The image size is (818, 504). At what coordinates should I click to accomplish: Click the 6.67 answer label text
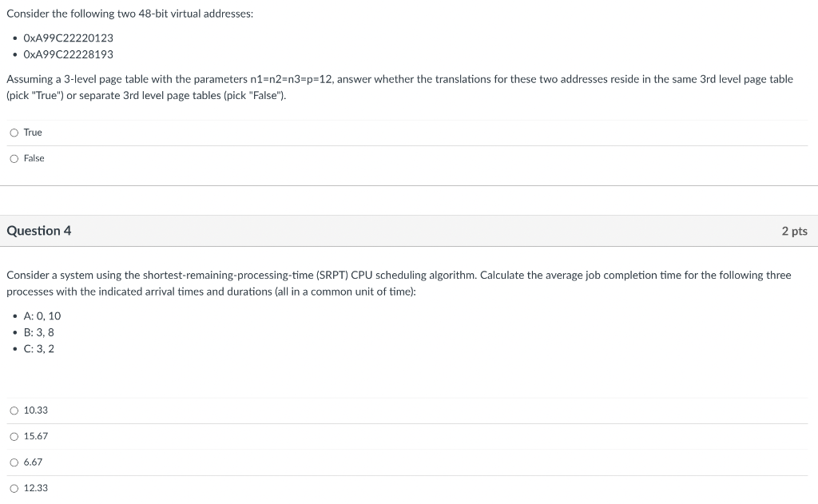click(34, 462)
